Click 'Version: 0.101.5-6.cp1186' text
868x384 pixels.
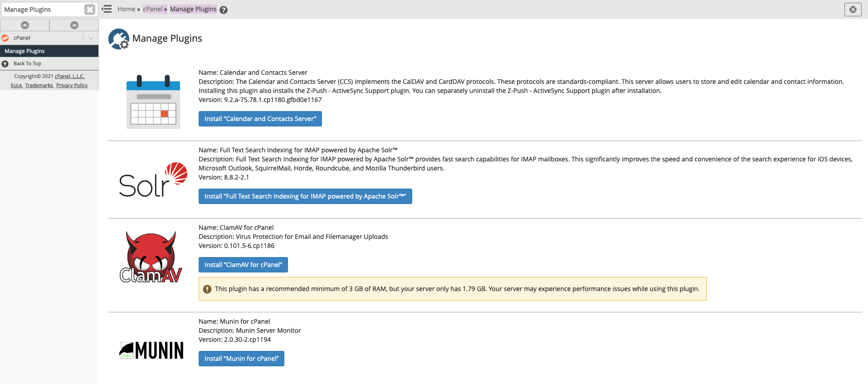237,246
